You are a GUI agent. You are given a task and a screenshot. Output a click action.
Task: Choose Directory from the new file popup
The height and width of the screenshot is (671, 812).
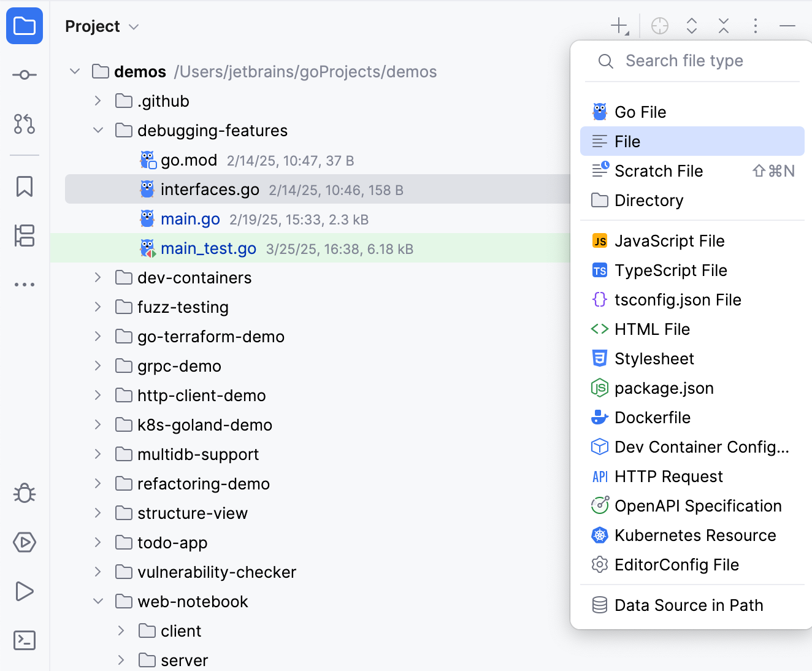(648, 200)
